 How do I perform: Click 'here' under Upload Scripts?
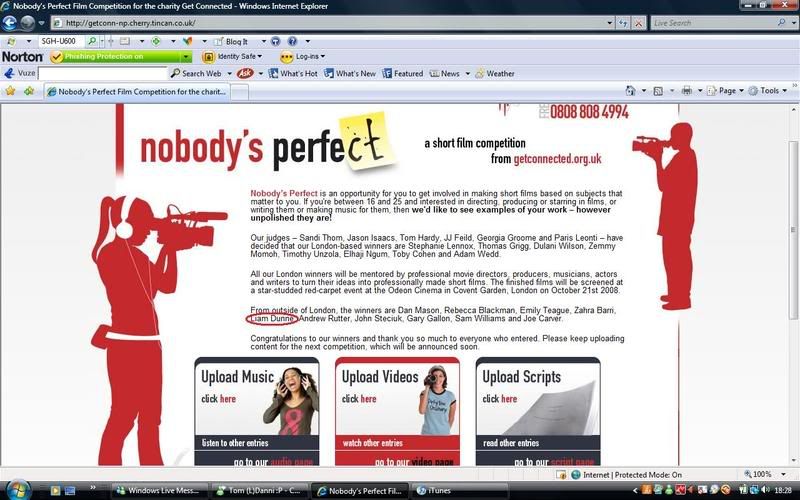[509, 399]
